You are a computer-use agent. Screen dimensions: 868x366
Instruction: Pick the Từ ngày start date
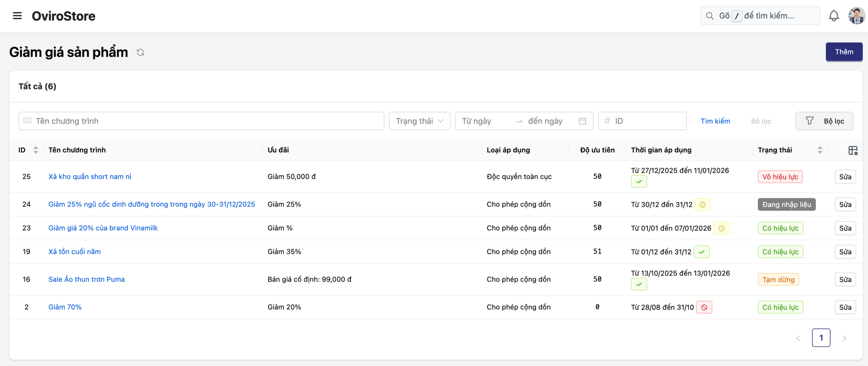485,121
